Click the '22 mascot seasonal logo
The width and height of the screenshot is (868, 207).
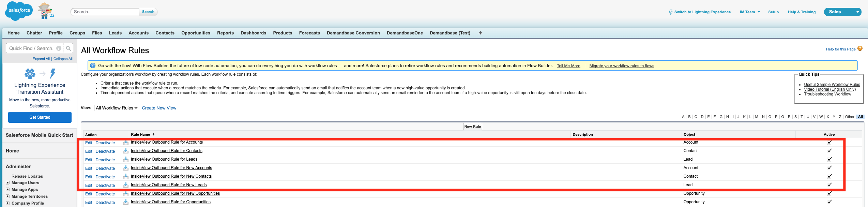pos(46,11)
